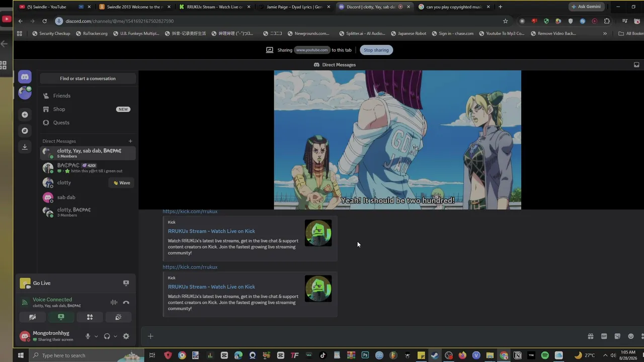The height and width of the screenshot is (362, 644).
Task: Open the browser Extensions puzzle icon
Action: [x=607, y=21]
